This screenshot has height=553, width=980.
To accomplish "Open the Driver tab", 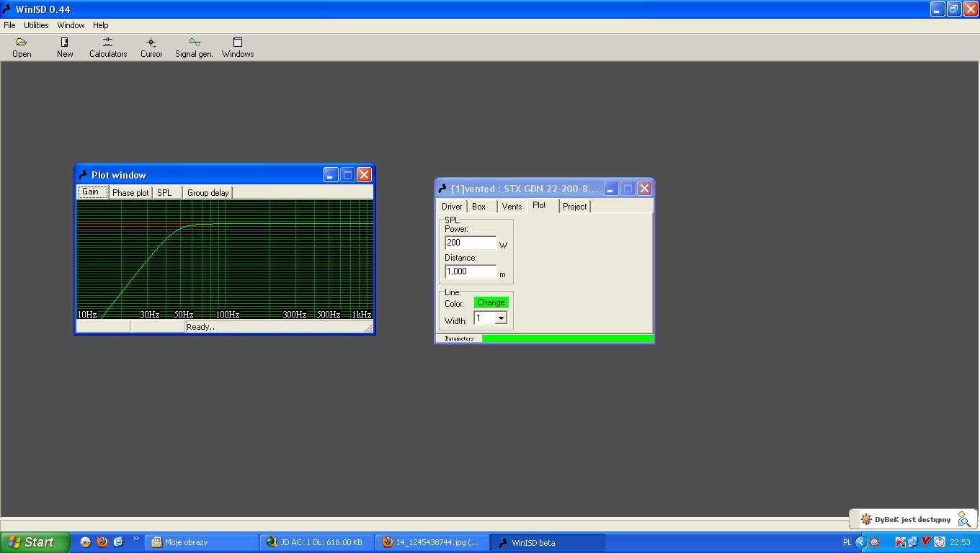I will (x=452, y=207).
